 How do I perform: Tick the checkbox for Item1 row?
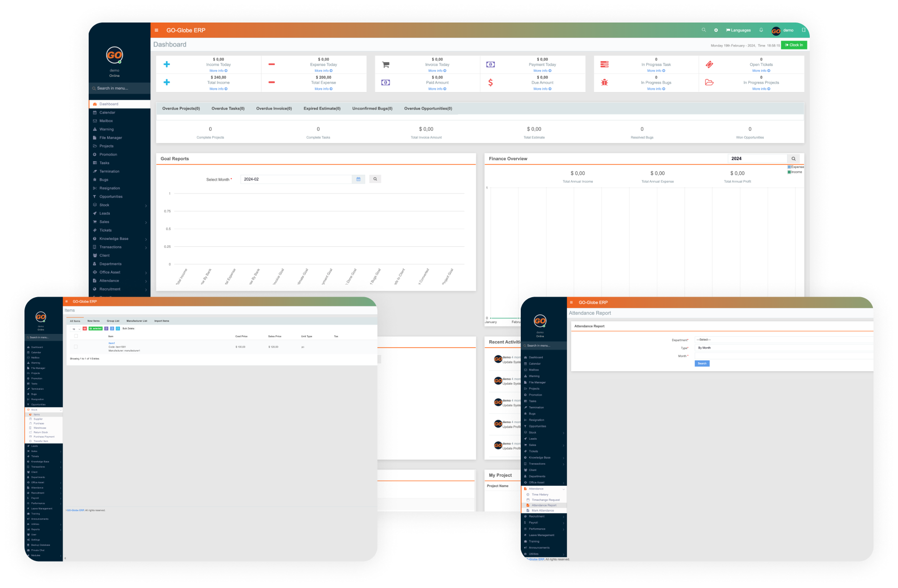click(76, 347)
